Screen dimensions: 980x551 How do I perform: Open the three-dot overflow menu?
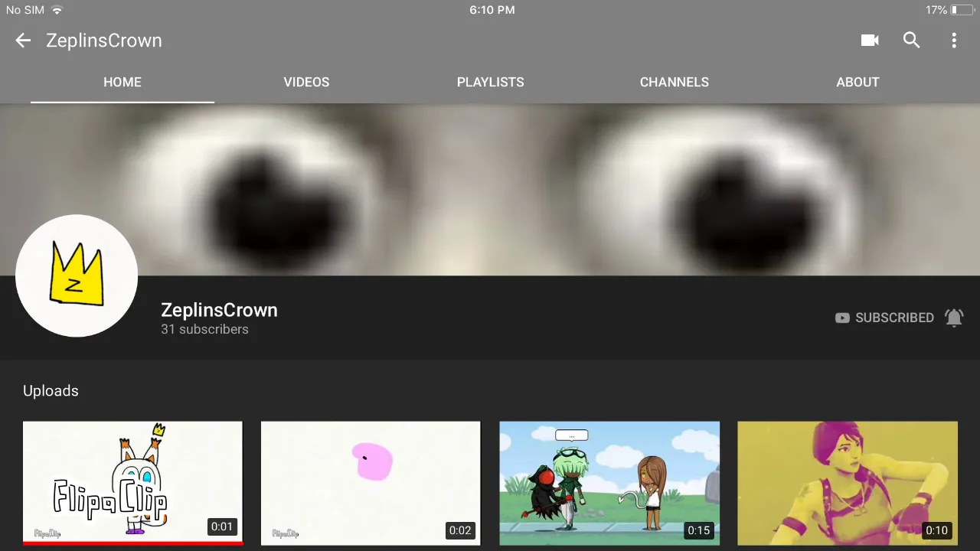click(954, 41)
